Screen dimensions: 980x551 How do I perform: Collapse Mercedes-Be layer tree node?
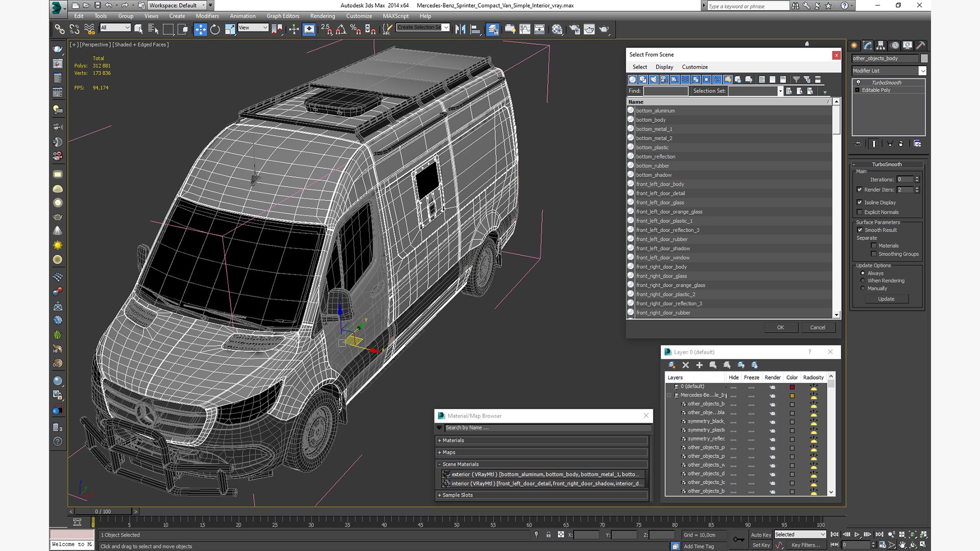coord(669,395)
